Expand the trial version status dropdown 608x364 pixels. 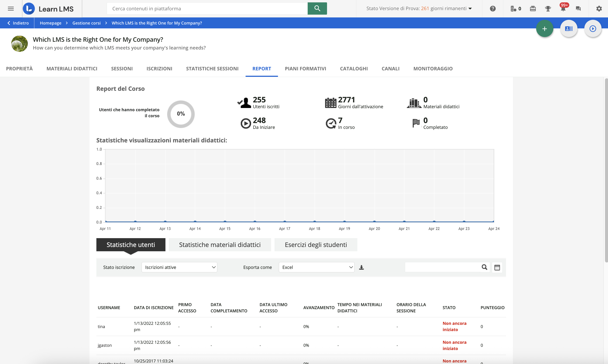click(x=419, y=9)
